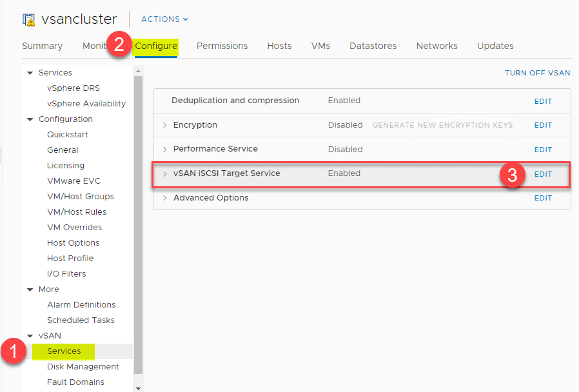579x392 pixels.
Task: Select vSphere DRS in the sidebar
Action: [73, 88]
